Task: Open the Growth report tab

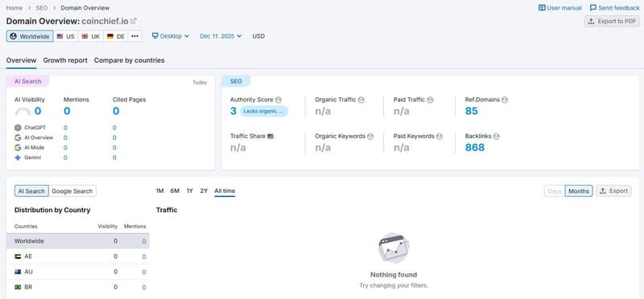Action: click(65, 60)
